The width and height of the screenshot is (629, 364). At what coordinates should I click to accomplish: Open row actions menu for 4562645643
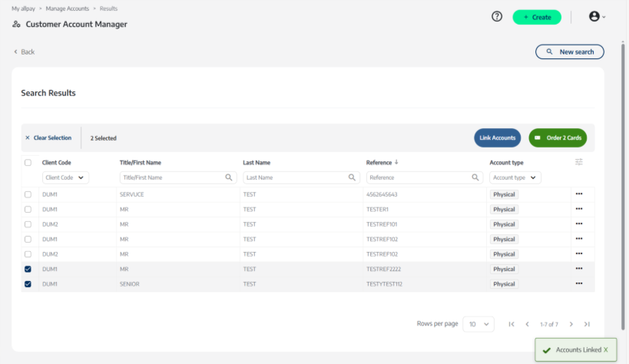[579, 194]
